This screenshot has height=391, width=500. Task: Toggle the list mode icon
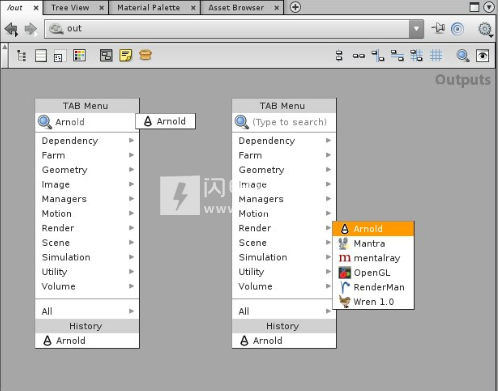coord(41,56)
